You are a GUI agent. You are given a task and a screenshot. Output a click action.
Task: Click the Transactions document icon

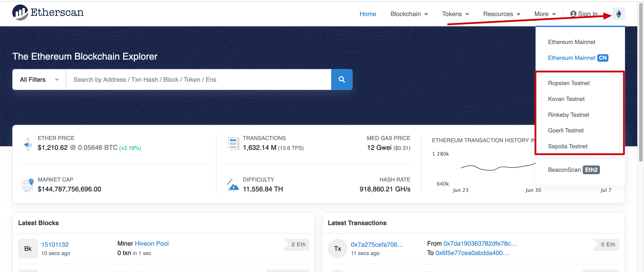(233, 143)
